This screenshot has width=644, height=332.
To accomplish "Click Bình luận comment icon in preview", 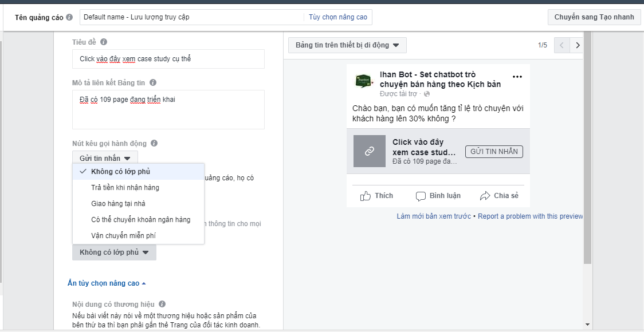I will click(x=421, y=196).
